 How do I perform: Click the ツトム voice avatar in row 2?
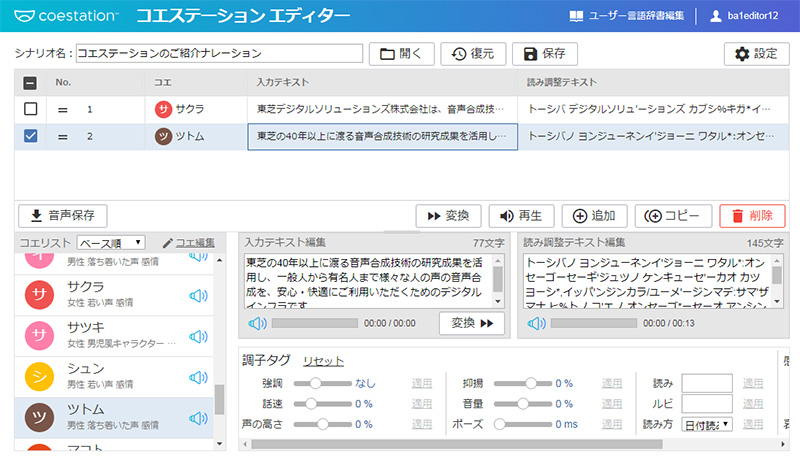pos(163,136)
